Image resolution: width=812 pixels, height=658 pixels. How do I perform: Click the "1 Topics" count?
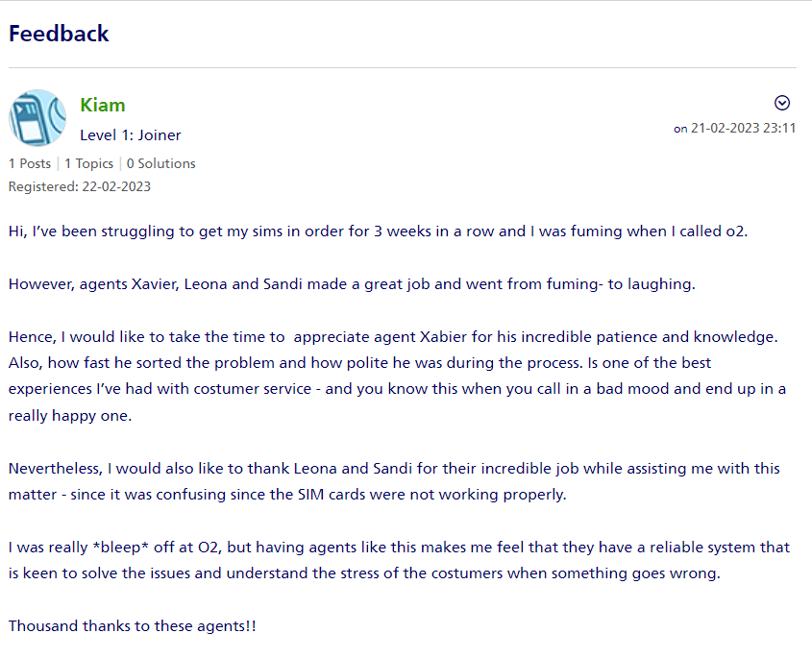[x=88, y=163]
